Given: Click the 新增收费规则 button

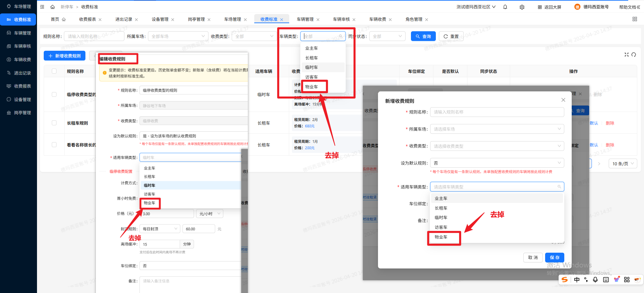Looking at the screenshot, I should (65, 56).
